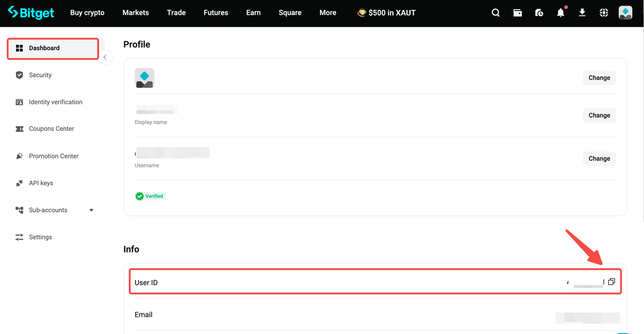Viewport: 644px width, 334px height.
Task: Open the $500 in XAUT promotion
Action: [x=386, y=13]
